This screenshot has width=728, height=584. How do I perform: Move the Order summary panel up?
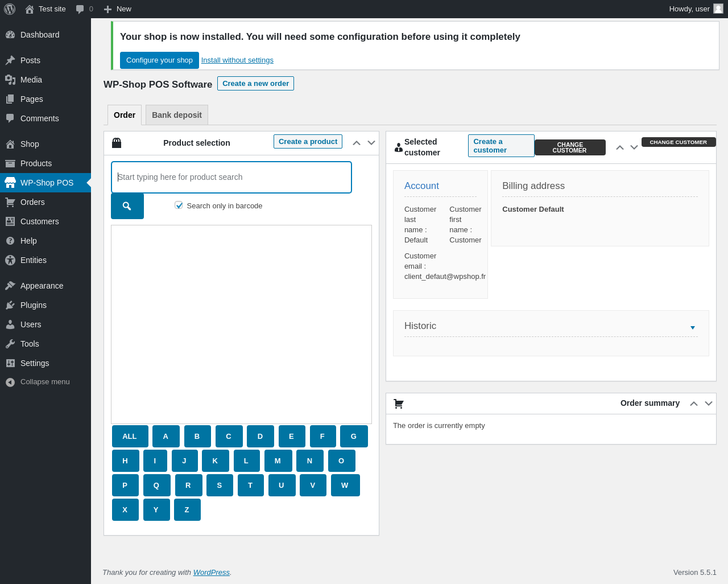click(694, 404)
